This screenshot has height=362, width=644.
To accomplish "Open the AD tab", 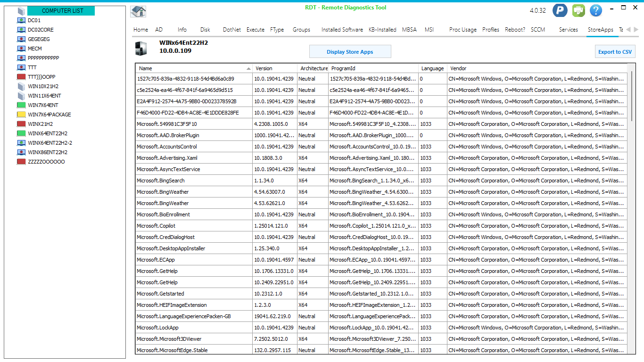I will [159, 29].
